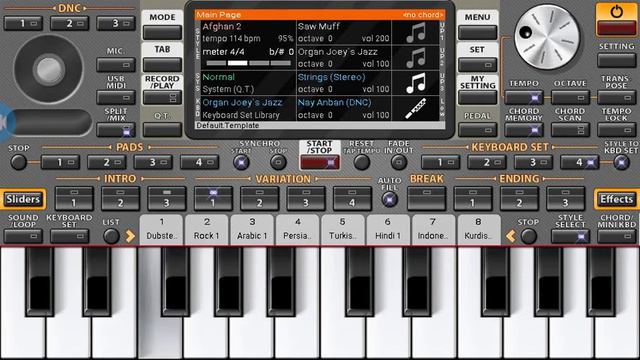Viewport: 640px width, 360px height.
Task: Select Keyboard Set 4
Action: (x=579, y=162)
